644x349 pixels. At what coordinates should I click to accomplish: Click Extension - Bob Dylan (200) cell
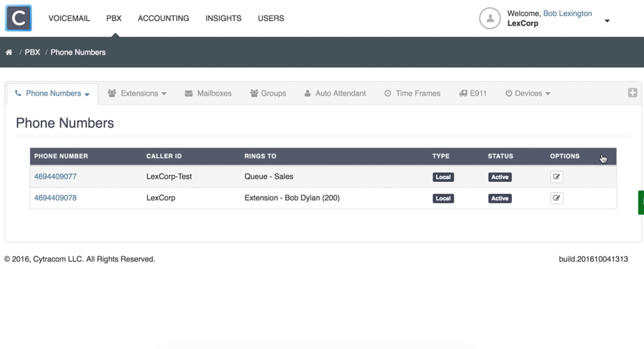[x=292, y=198]
